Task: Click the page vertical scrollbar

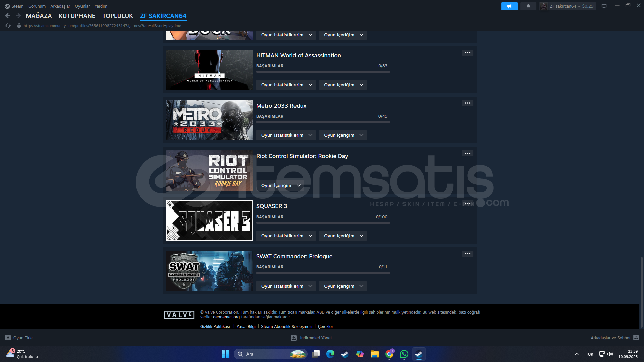Action: [641, 292]
